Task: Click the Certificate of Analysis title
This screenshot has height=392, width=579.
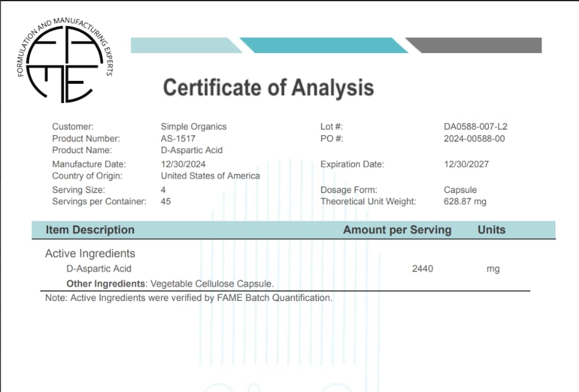Action: click(x=268, y=88)
